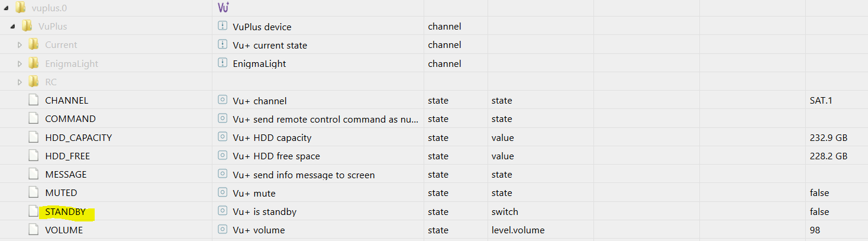Click the volume value 98
This screenshot has width=868, height=241.
click(815, 230)
